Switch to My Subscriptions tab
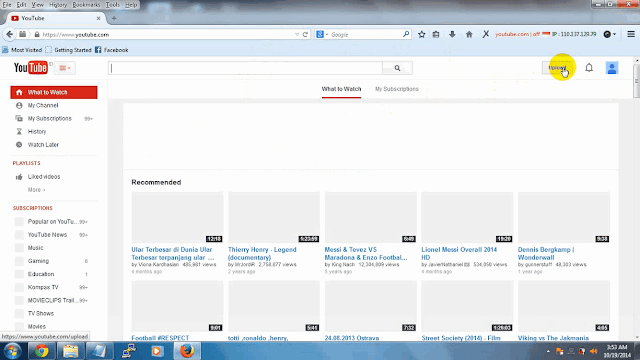 [397, 89]
